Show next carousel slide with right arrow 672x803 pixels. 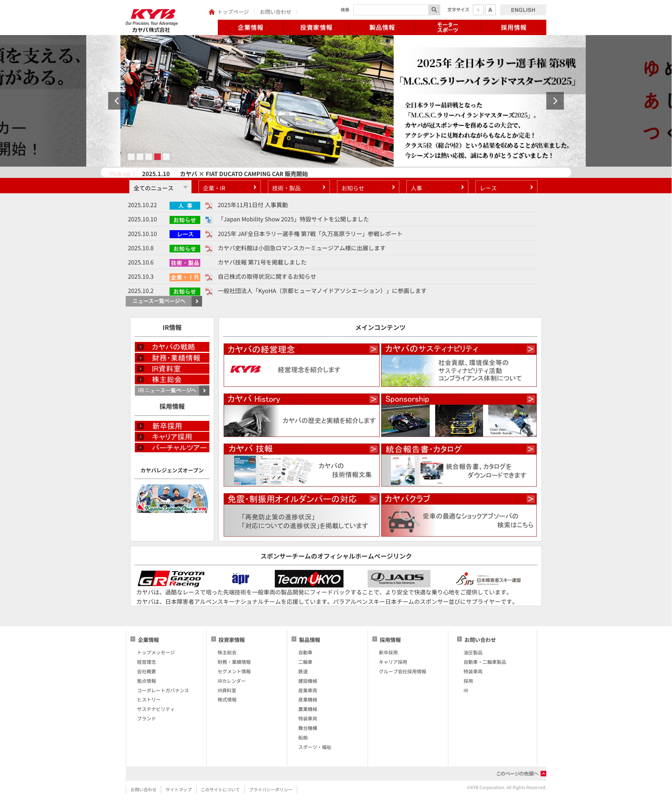555,101
